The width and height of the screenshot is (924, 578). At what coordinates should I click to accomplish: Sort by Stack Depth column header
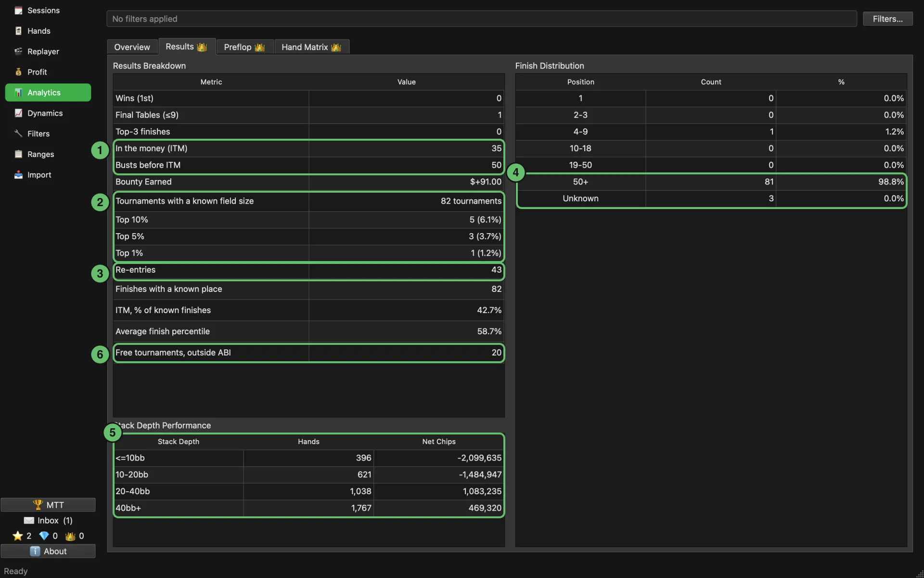[179, 442]
